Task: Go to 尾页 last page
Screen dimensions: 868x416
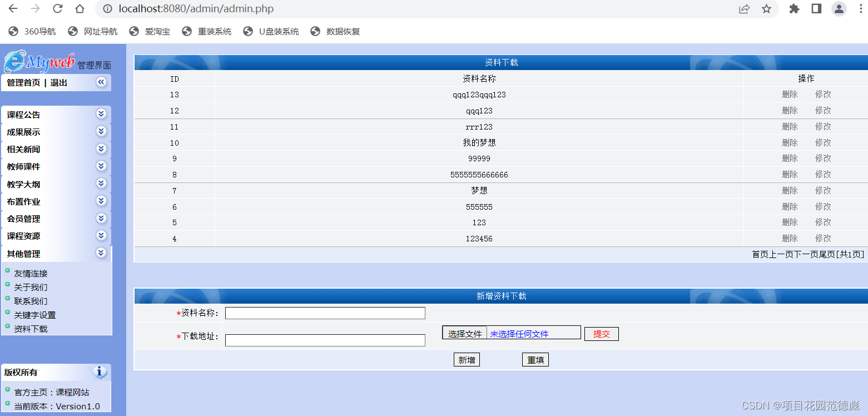Action: (827, 255)
